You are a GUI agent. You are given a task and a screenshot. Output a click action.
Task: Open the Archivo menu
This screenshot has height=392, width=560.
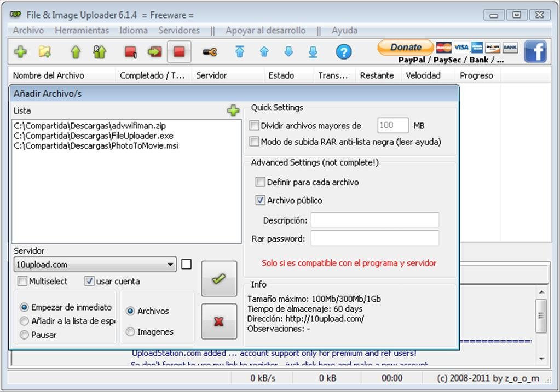point(28,30)
